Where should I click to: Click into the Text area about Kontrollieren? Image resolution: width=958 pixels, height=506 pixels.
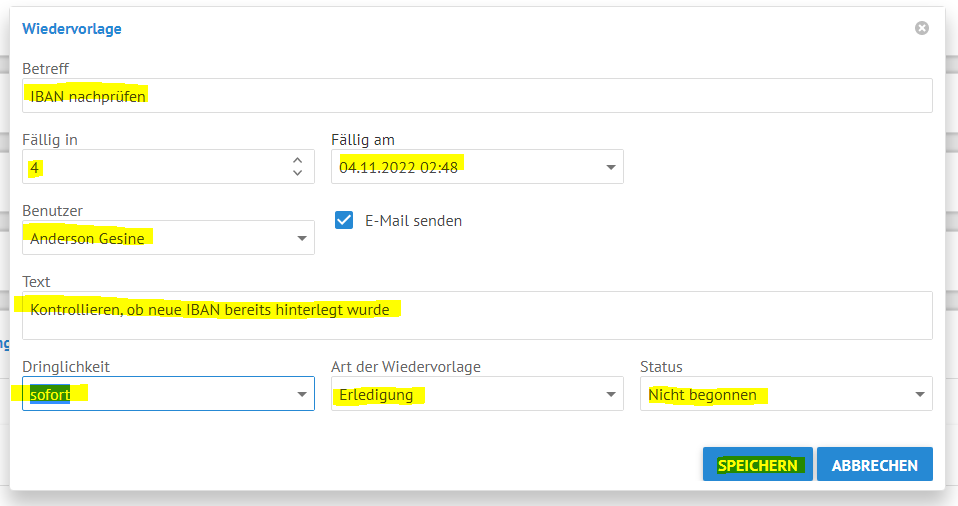[477, 315]
